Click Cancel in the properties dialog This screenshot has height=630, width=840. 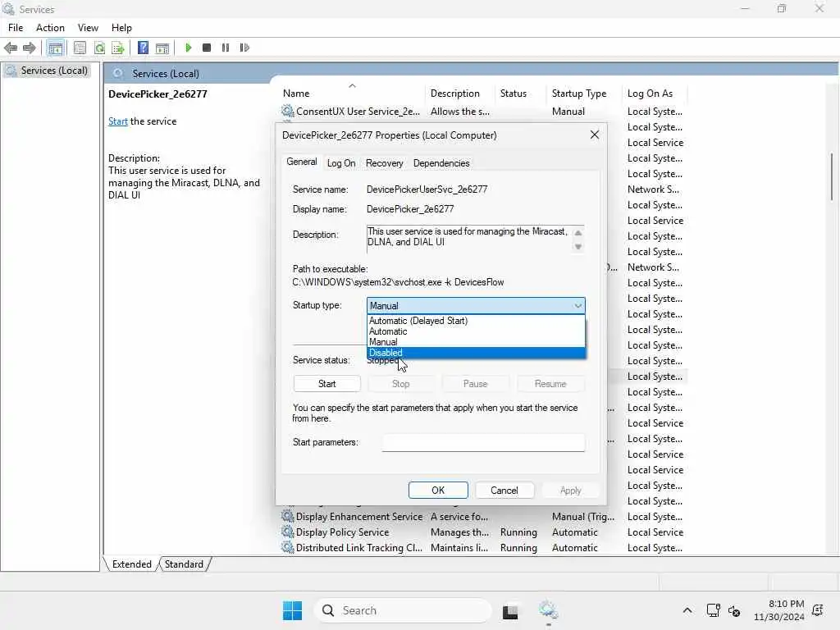(504, 491)
